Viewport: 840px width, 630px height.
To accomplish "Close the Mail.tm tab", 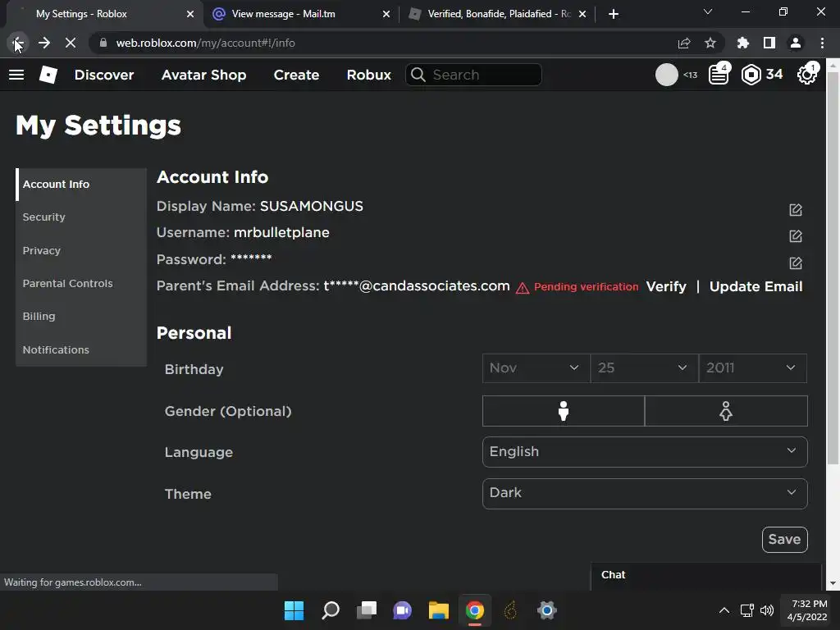I will [386, 14].
